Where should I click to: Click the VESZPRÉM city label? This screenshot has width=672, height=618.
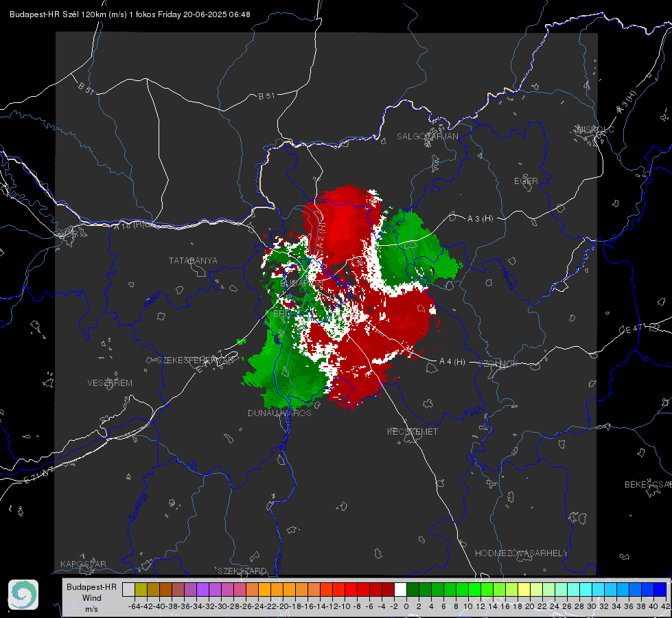click(110, 382)
